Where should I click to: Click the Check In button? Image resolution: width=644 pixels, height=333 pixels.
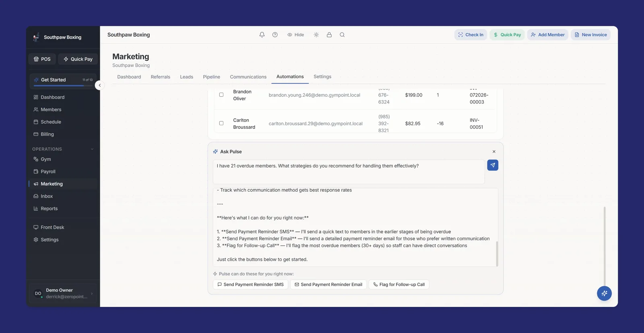pos(471,35)
